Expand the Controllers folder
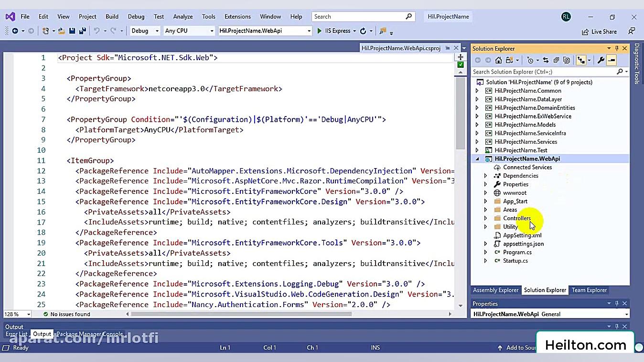This screenshot has width=644, height=362. [485, 218]
